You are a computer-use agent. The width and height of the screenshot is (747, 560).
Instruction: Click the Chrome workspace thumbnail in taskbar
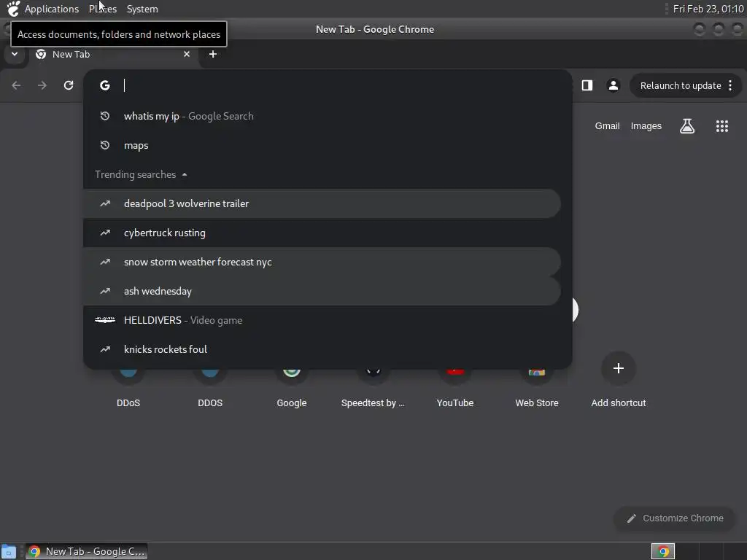(x=663, y=551)
